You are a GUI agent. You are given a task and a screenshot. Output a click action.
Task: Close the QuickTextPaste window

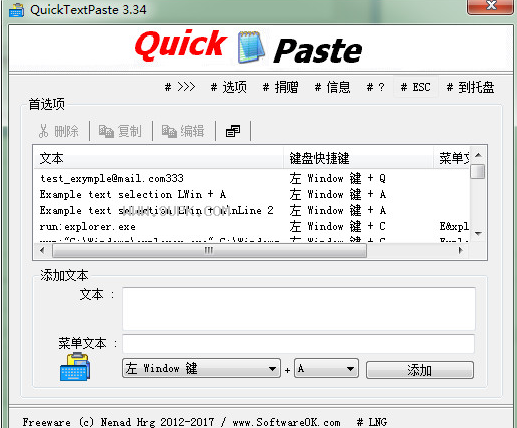(x=490, y=6)
